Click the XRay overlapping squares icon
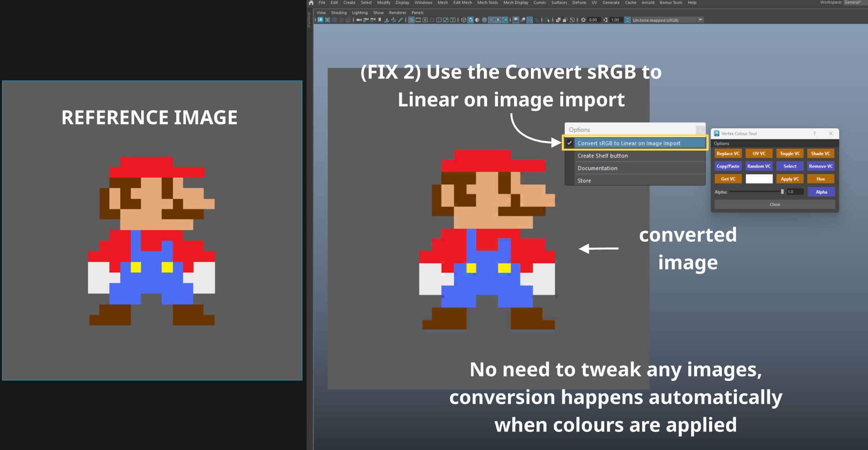Screen dimensions: 868x450 coord(558,20)
